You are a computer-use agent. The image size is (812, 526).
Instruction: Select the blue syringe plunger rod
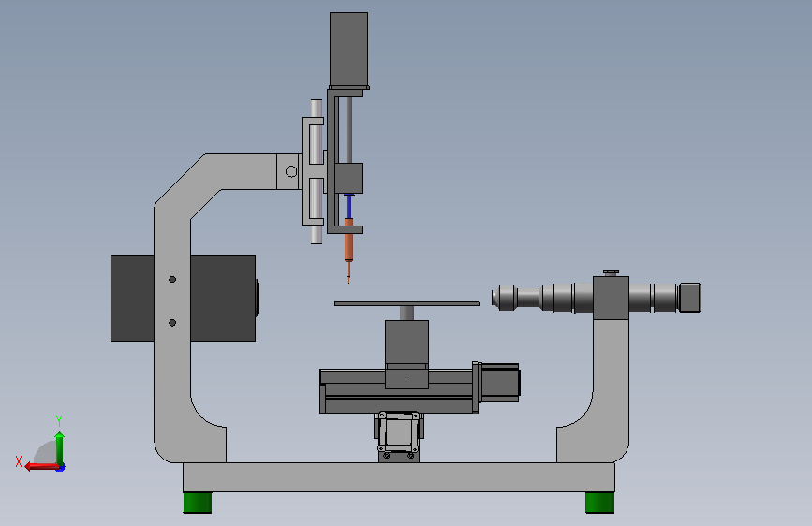tap(349, 206)
